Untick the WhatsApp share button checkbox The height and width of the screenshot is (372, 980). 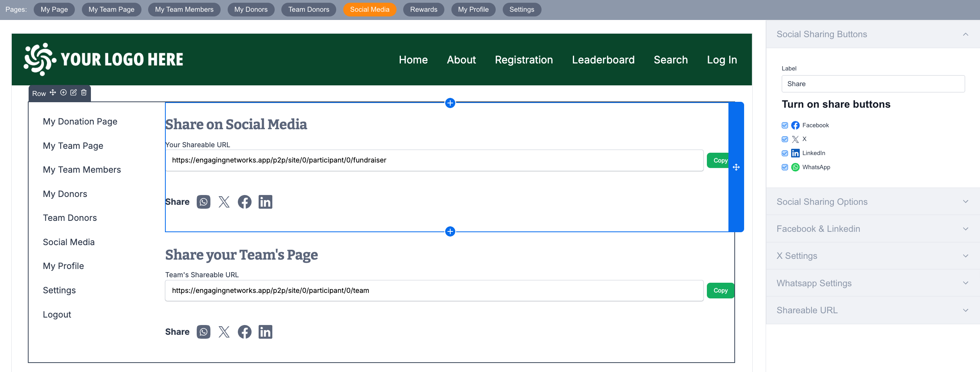click(785, 167)
